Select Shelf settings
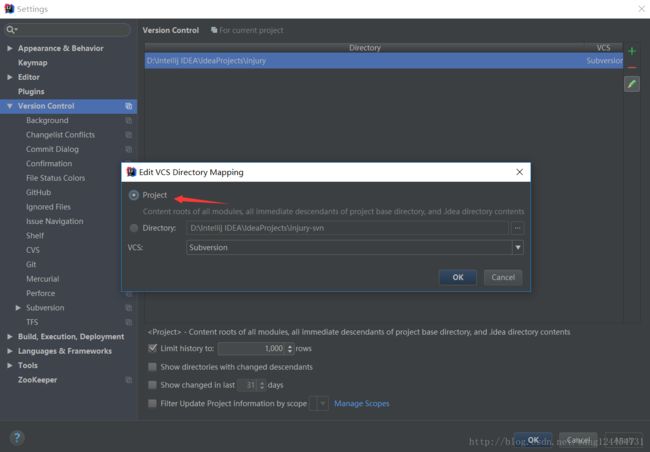The image size is (650, 452). pyautogui.click(x=35, y=236)
